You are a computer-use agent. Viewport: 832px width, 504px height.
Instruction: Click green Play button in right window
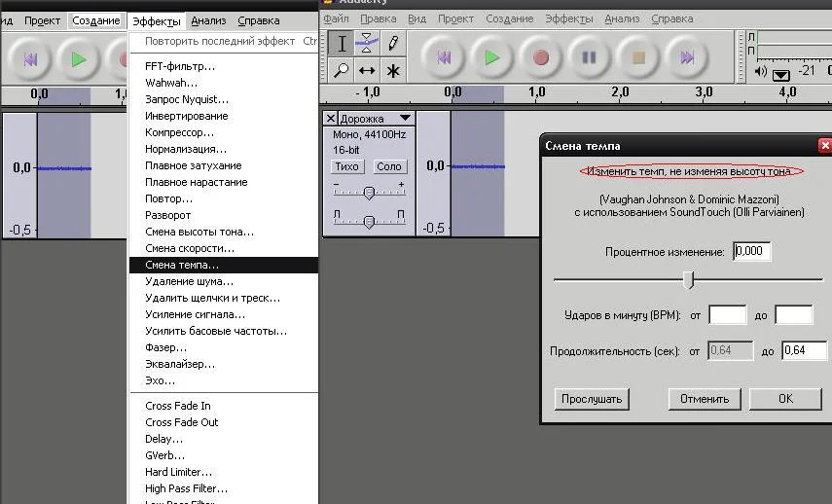tap(491, 57)
